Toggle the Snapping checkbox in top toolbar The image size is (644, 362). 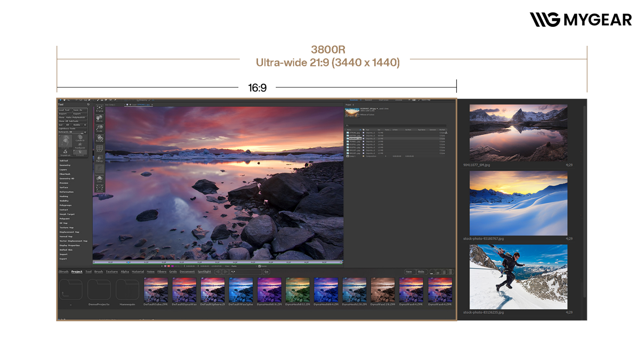138,100
